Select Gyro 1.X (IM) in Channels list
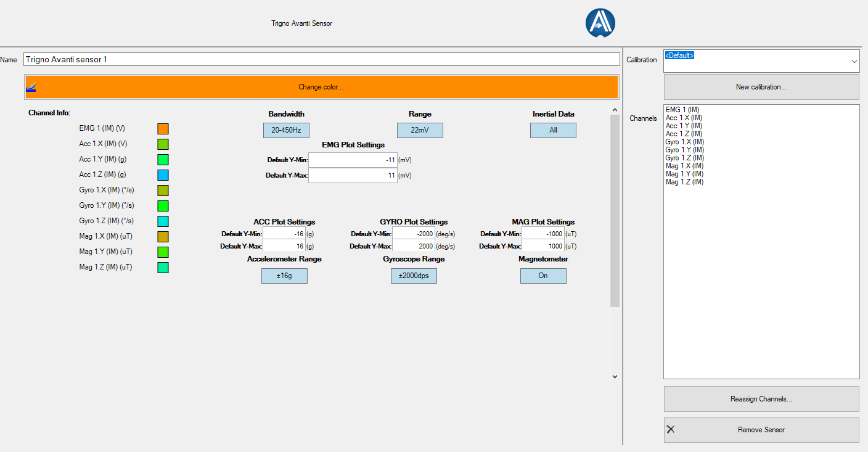868x452 pixels. (684, 142)
